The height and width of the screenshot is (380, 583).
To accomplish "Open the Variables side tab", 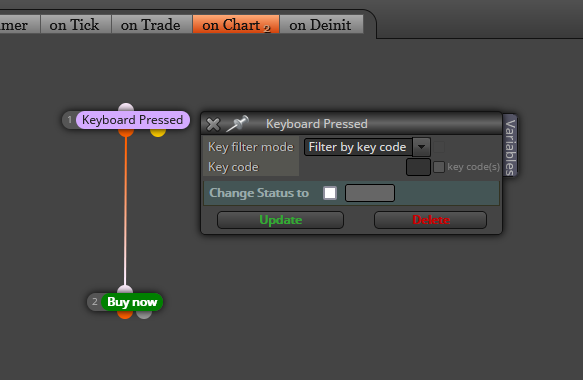I will point(510,146).
